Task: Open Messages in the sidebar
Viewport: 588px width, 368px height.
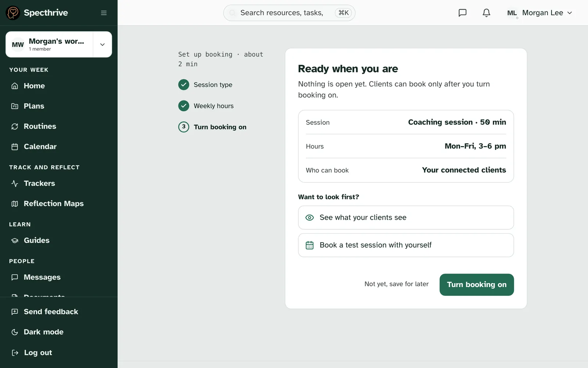Action: [x=59, y=277]
